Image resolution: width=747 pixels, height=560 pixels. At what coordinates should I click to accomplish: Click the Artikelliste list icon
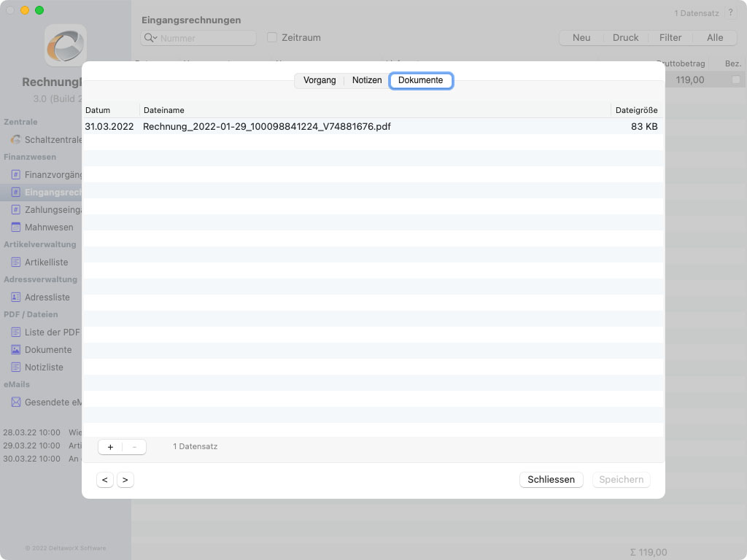(15, 262)
